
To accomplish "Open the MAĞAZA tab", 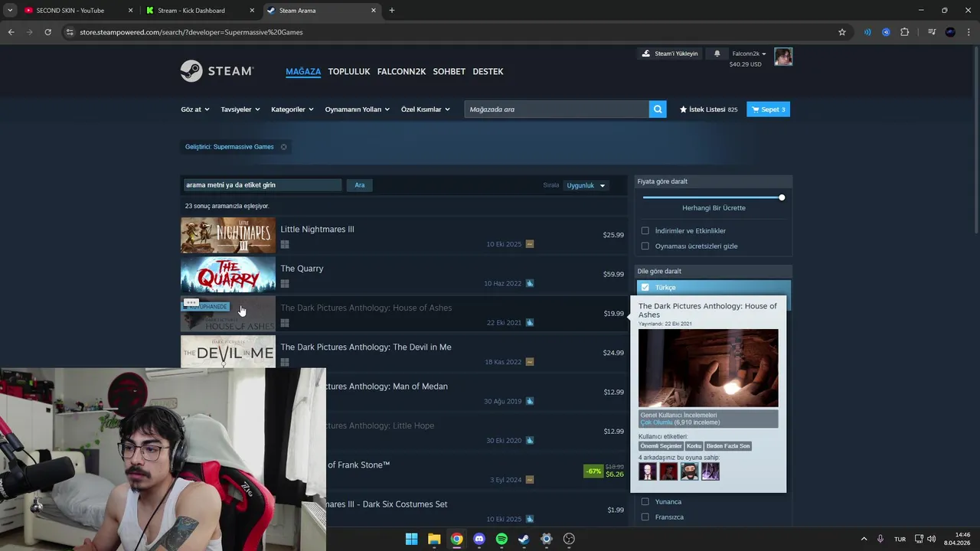I will pyautogui.click(x=303, y=71).
